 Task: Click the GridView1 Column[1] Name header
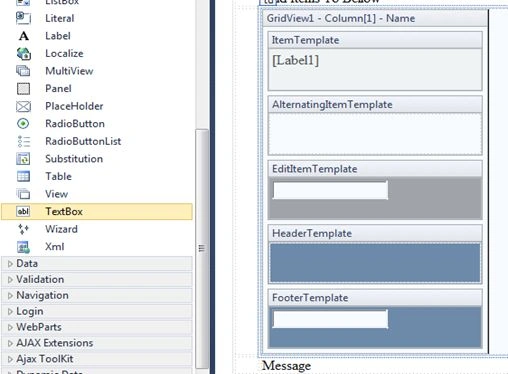375,18
